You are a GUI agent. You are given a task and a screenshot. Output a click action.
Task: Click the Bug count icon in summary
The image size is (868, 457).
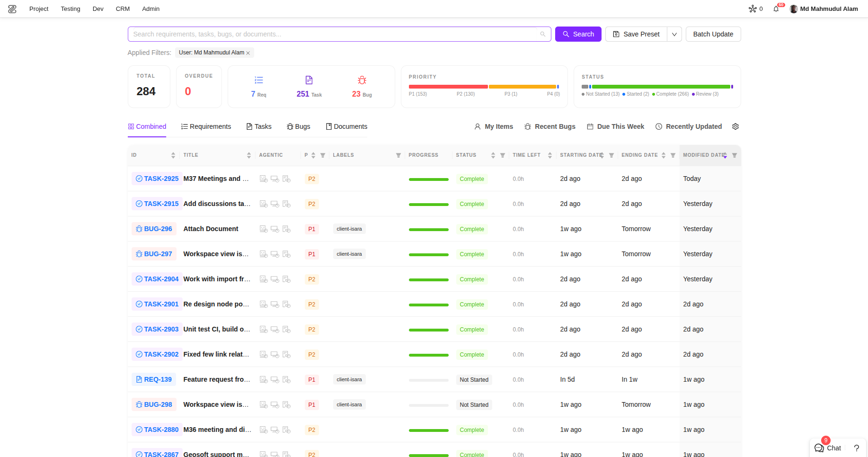pyautogui.click(x=362, y=80)
